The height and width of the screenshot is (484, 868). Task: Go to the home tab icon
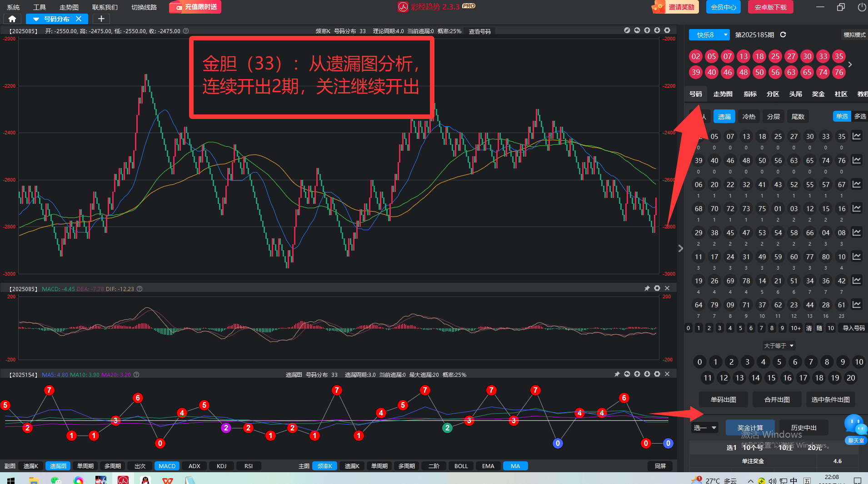coord(12,19)
